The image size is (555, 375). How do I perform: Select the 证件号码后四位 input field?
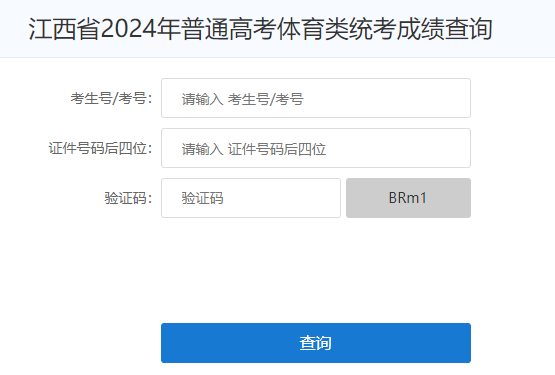(x=316, y=148)
